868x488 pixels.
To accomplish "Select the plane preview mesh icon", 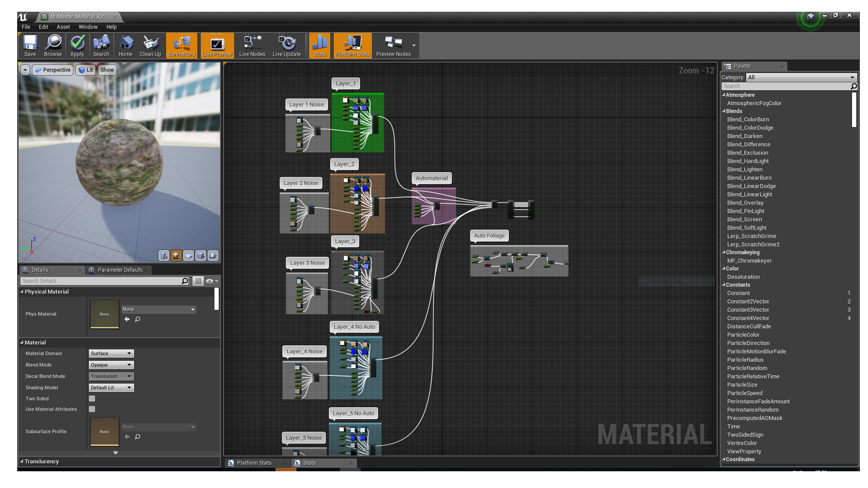I will [189, 256].
